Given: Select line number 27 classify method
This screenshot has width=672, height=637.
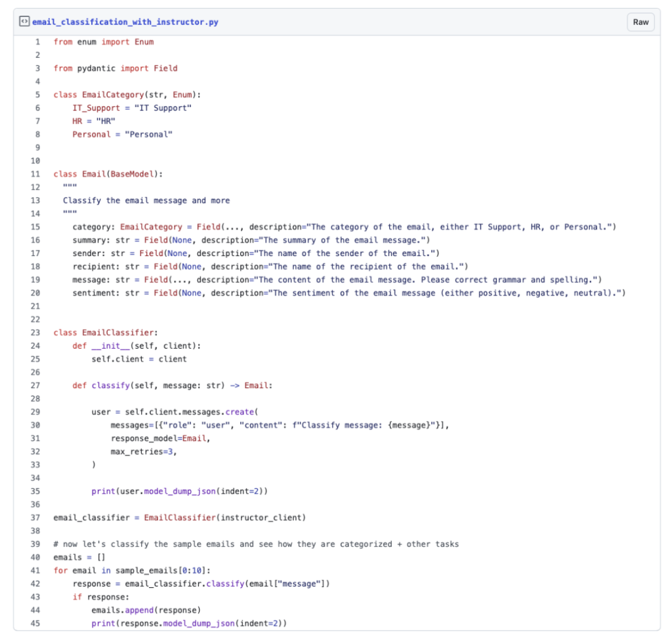Looking at the screenshot, I should tap(35, 385).
